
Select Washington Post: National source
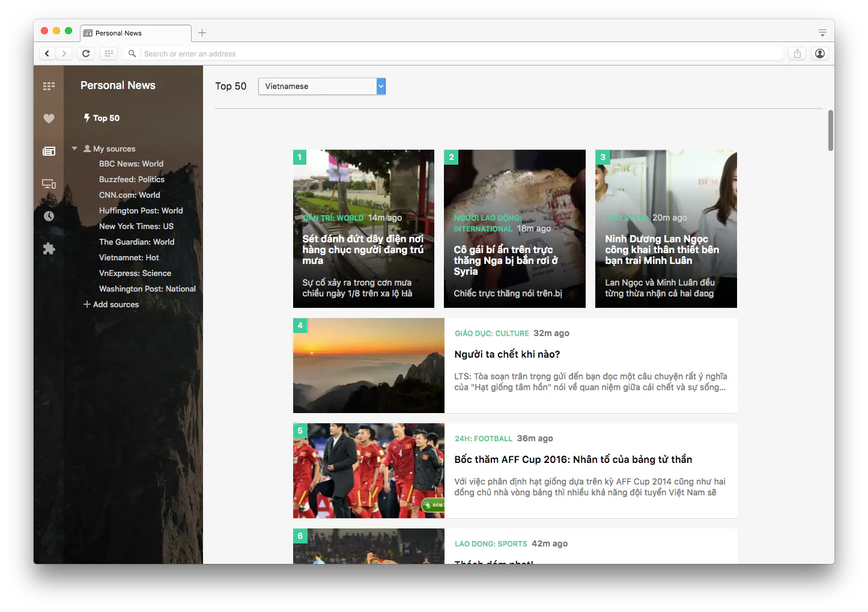(148, 289)
